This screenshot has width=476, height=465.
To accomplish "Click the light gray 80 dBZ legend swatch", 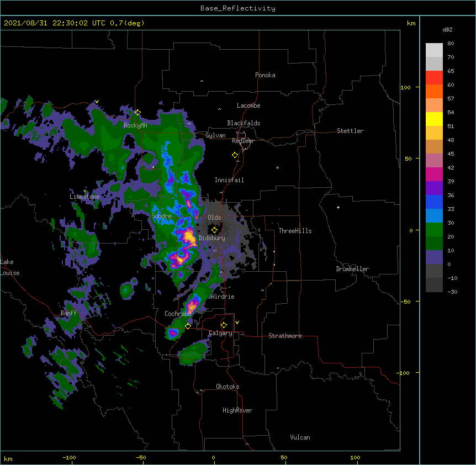I will (434, 50).
